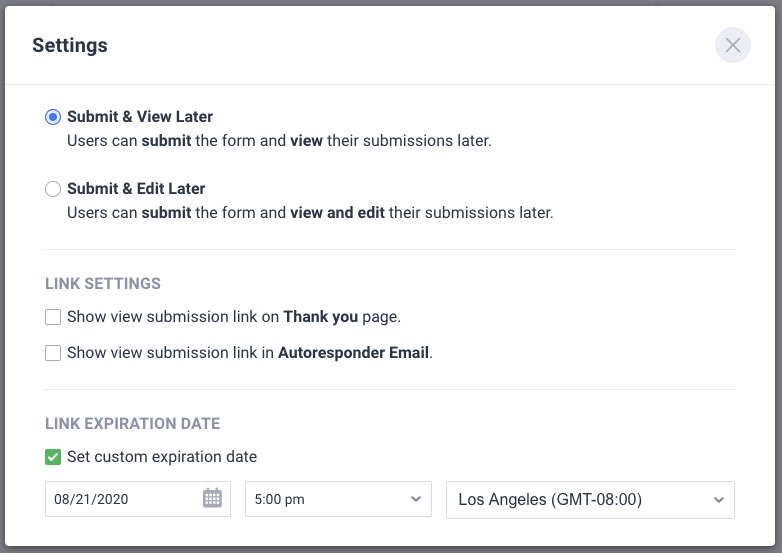Uncheck the Set custom expiration date checkbox
Screen dimensions: 782x553
tap(53, 457)
